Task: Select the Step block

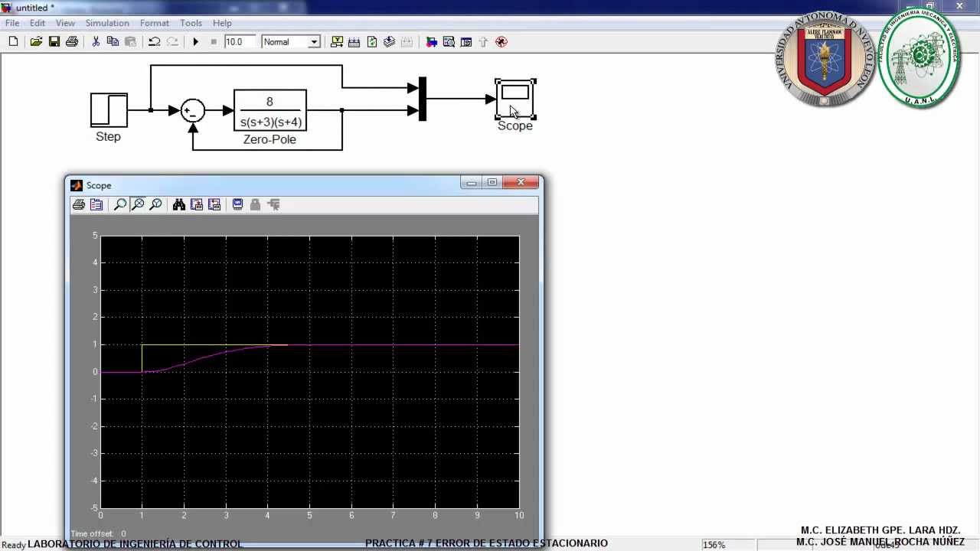Action: pyautogui.click(x=109, y=110)
